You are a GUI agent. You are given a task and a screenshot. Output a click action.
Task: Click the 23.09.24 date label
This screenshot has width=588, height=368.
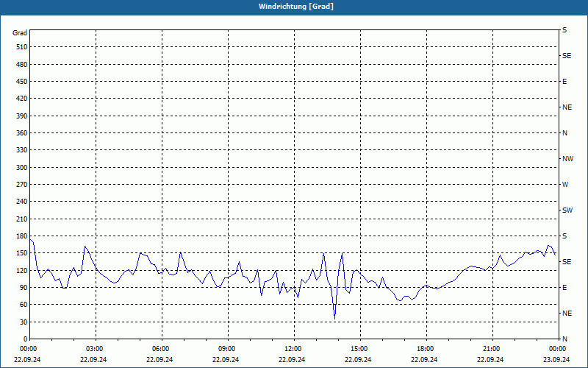(556, 360)
